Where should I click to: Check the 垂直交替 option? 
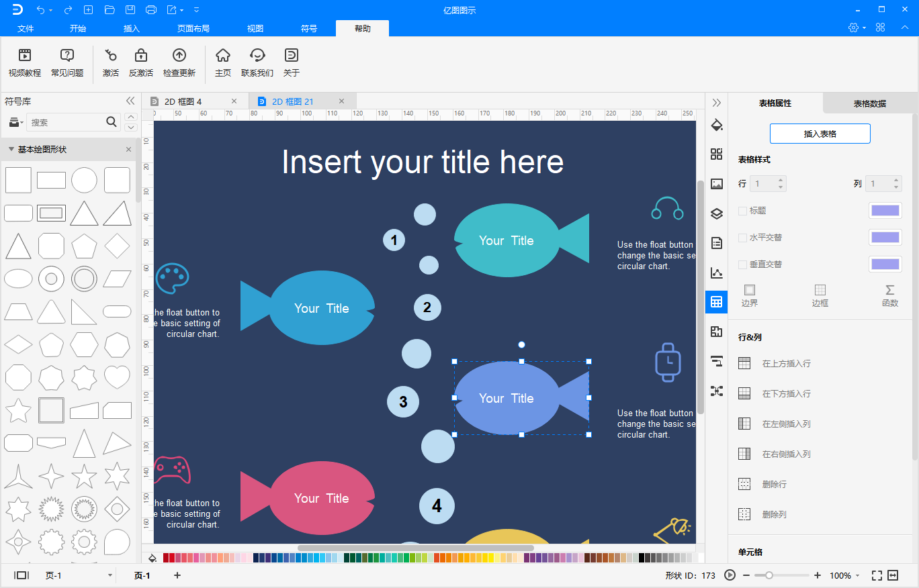tap(742, 264)
